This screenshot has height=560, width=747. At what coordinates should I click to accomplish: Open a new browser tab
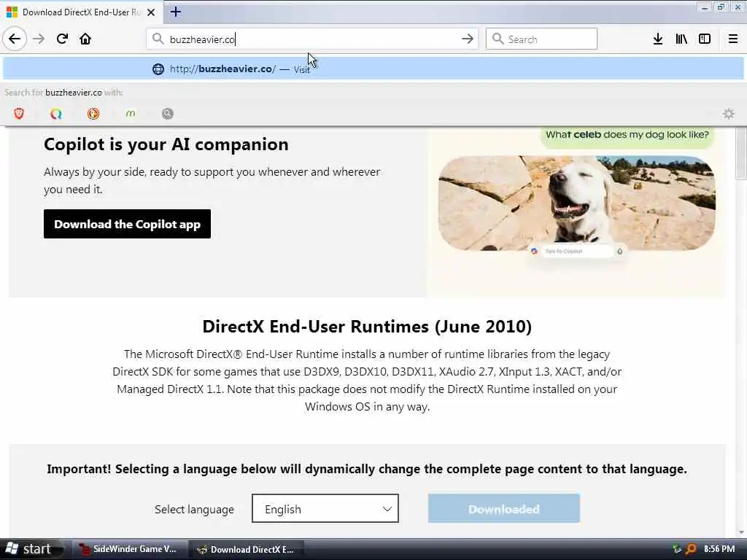tap(176, 12)
